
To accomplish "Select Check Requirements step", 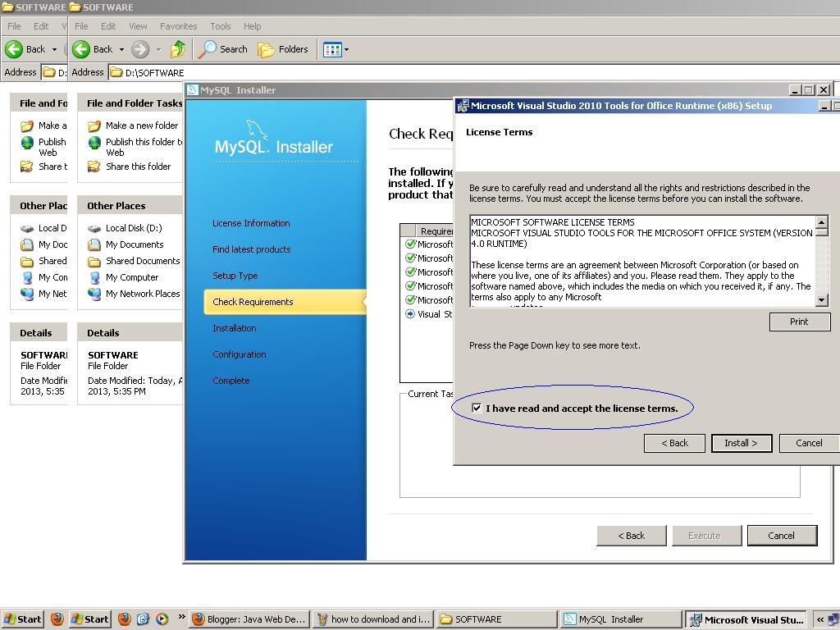I will coord(285,302).
